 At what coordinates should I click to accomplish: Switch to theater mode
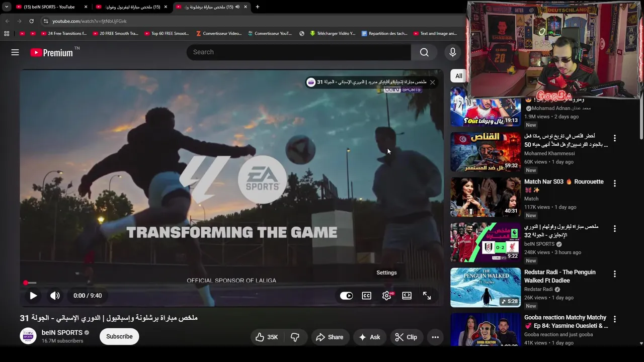pos(407,296)
